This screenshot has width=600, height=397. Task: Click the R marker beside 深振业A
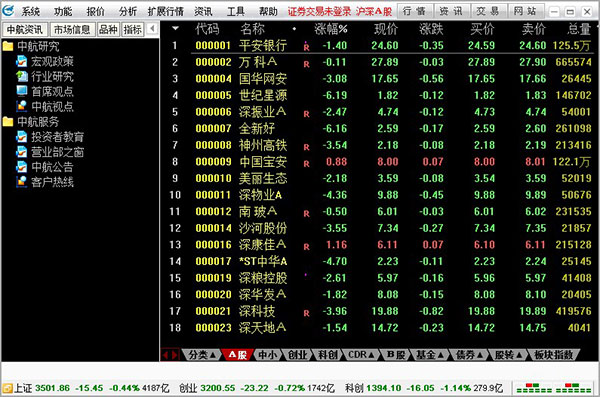[307, 114]
